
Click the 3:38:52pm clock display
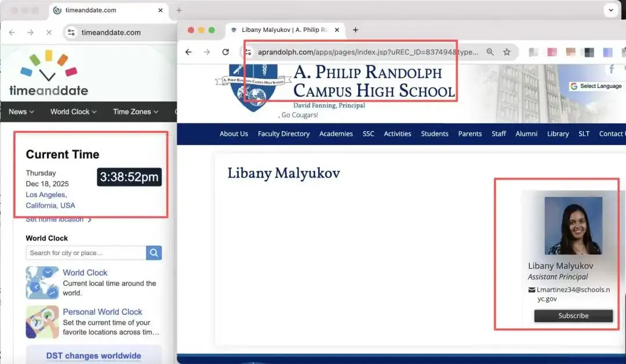click(x=129, y=177)
